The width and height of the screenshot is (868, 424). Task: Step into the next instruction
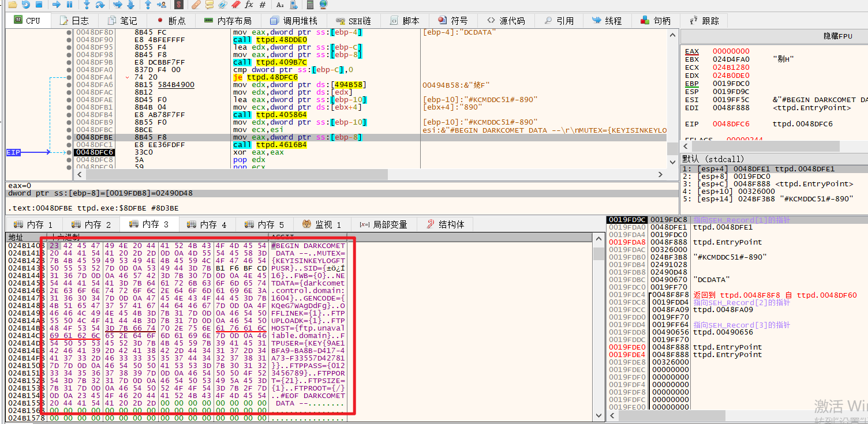[87, 5]
